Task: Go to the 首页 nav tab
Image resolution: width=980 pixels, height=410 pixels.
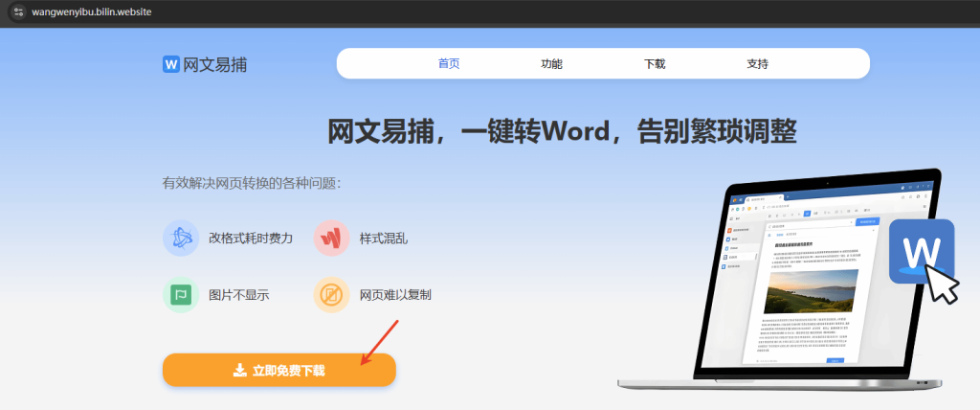Action: click(449, 64)
